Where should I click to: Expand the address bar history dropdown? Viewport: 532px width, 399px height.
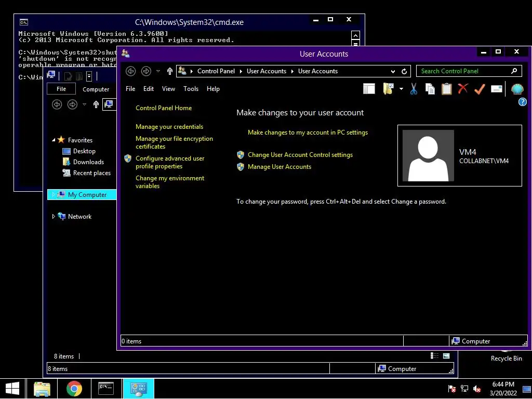tap(393, 71)
